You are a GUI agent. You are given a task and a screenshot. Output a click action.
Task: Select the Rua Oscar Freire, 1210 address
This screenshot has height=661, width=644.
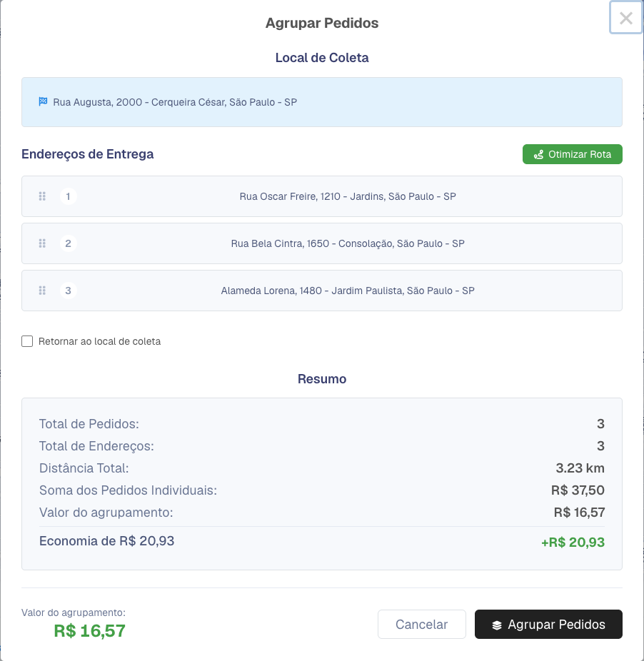pos(348,196)
